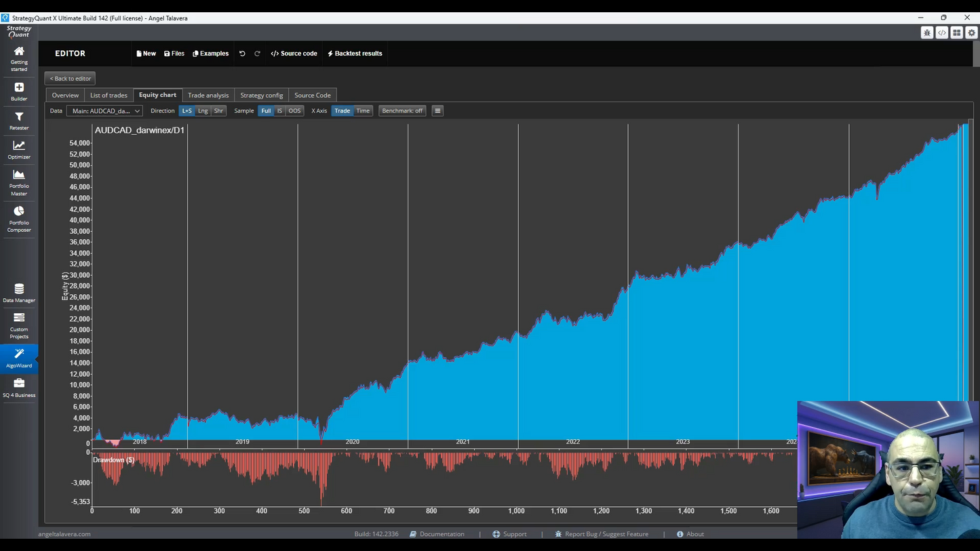
Task: Select L+S direction
Action: [x=187, y=110]
